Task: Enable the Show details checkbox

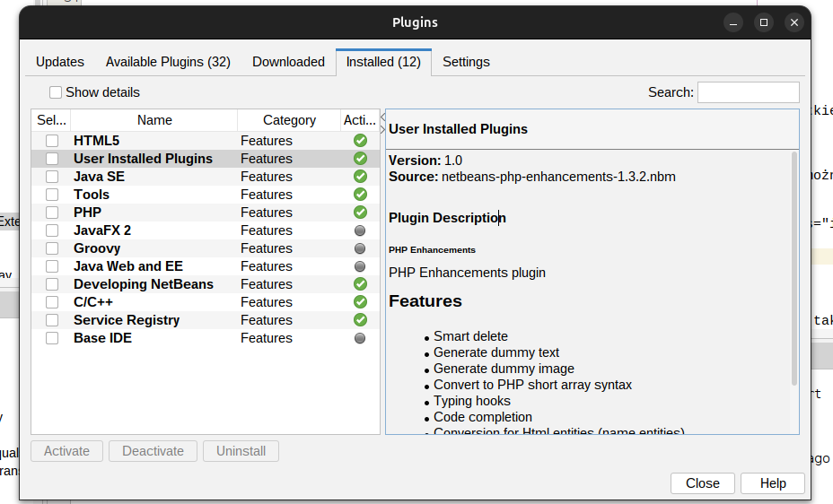Action: click(56, 92)
